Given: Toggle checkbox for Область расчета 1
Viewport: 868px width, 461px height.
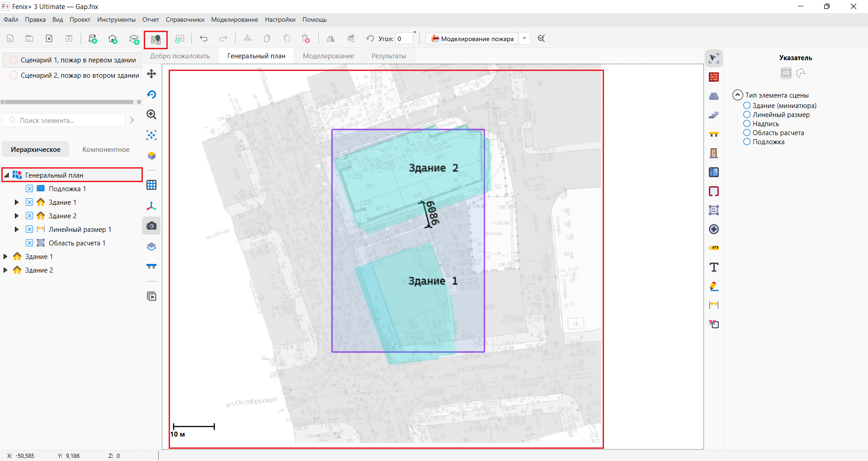Looking at the screenshot, I should click(x=29, y=243).
